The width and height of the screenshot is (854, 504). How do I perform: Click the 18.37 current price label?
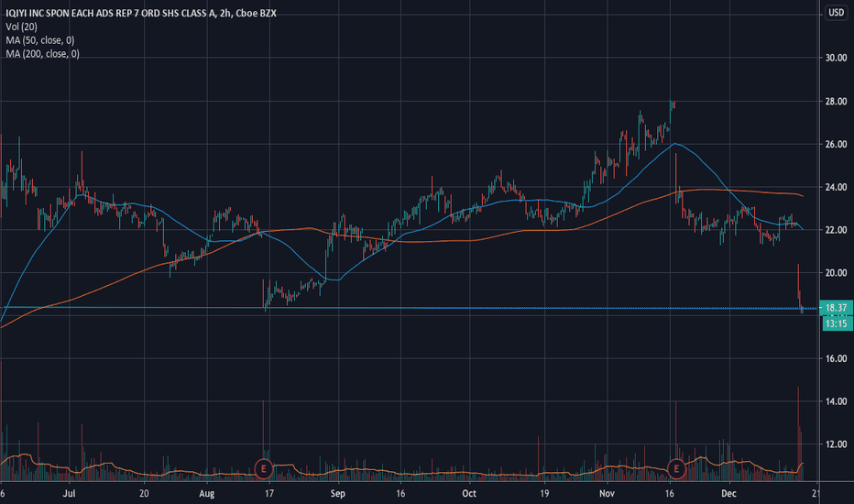836,308
